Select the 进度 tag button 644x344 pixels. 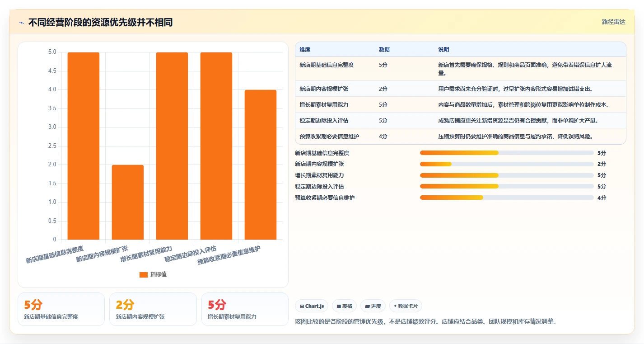point(373,306)
